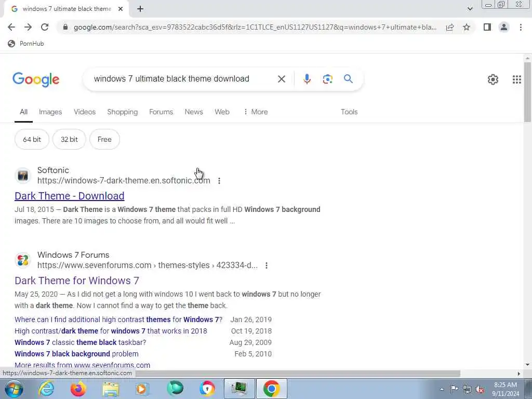Screen dimensions: 532x399
Task: Go back to the previous page
Action: [x=11, y=27]
